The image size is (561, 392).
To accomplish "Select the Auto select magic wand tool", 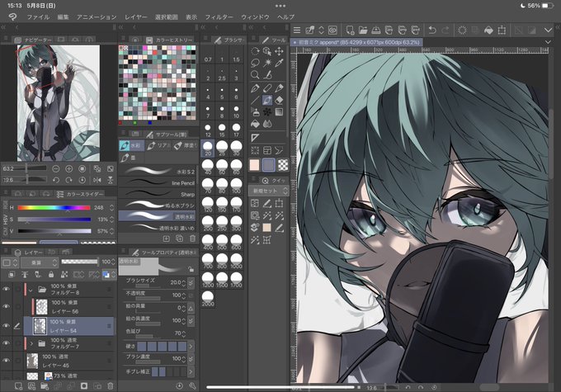I will 267,64.
